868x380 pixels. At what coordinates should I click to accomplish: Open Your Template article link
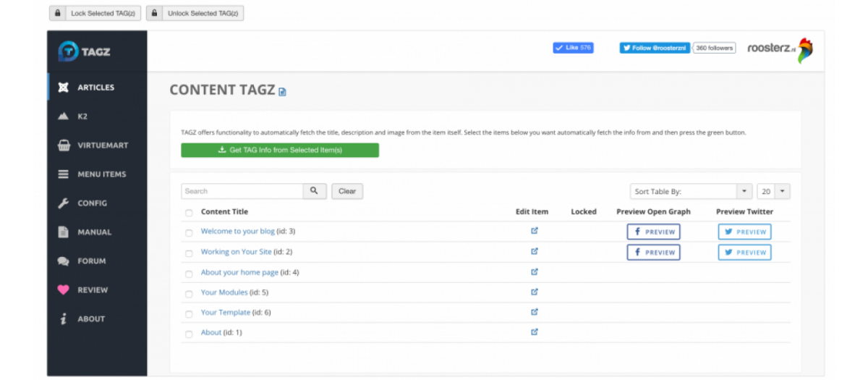[226, 313]
